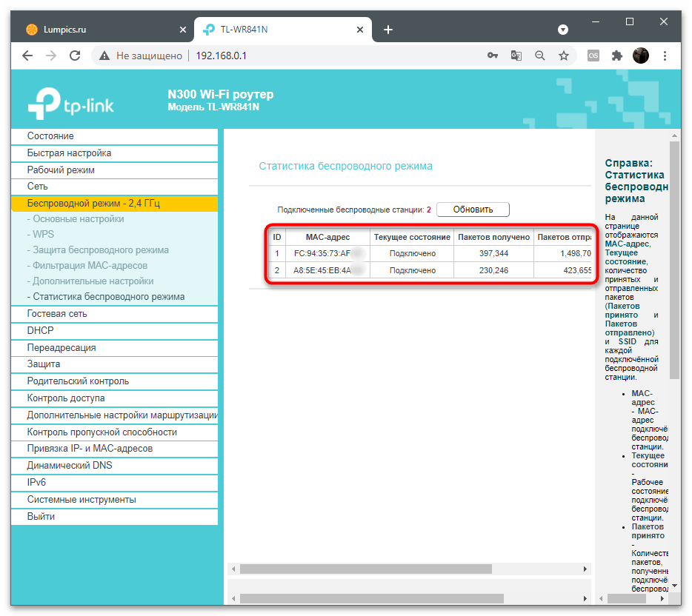
Task: Open Дополнительные настройки submenu
Action: [90, 281]
